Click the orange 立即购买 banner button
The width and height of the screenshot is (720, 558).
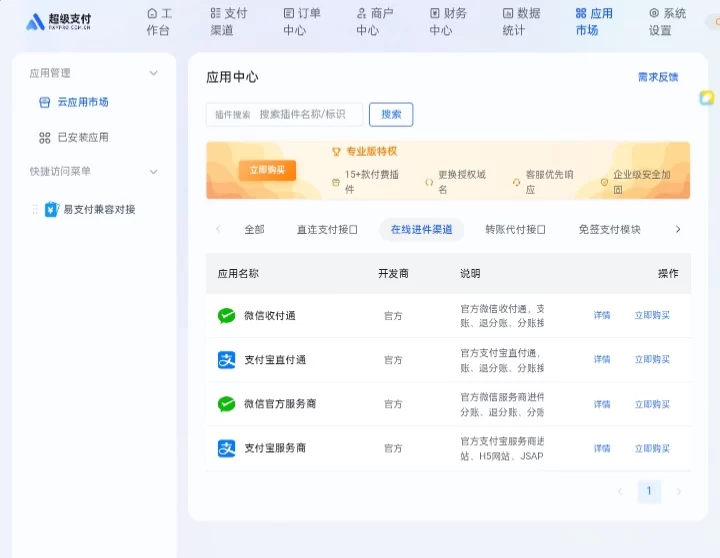pos(267,170)
